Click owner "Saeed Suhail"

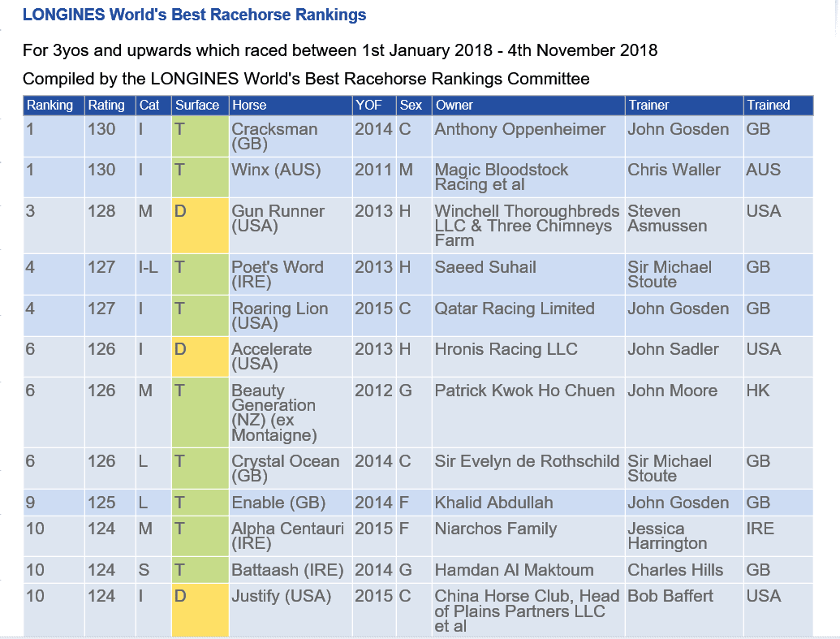pyautogui.click(x=485, y=267)
